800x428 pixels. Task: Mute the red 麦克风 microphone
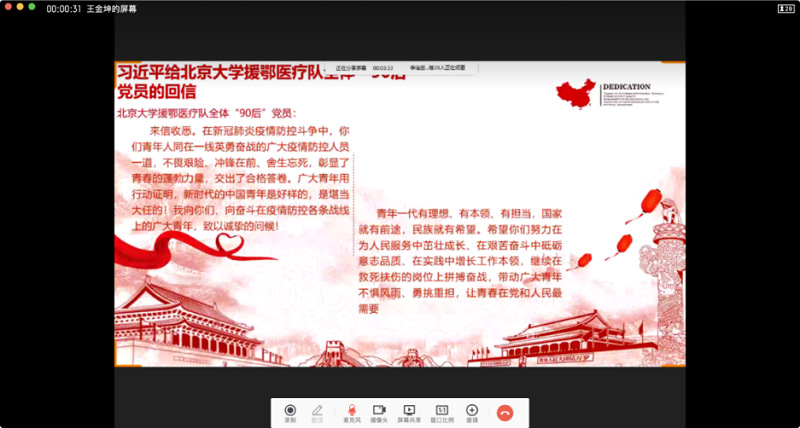[351, 412]
